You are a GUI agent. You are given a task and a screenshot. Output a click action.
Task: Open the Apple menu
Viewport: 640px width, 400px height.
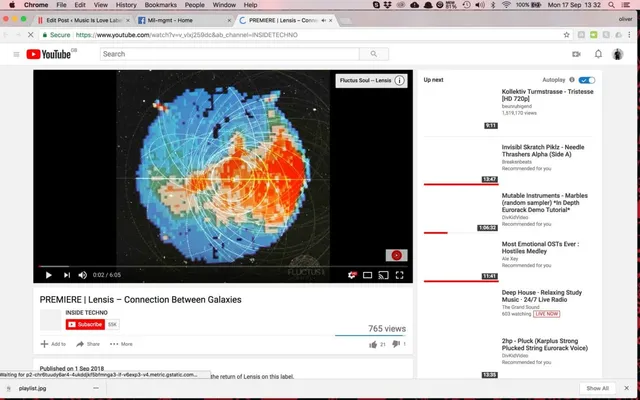tap(12, 5)
